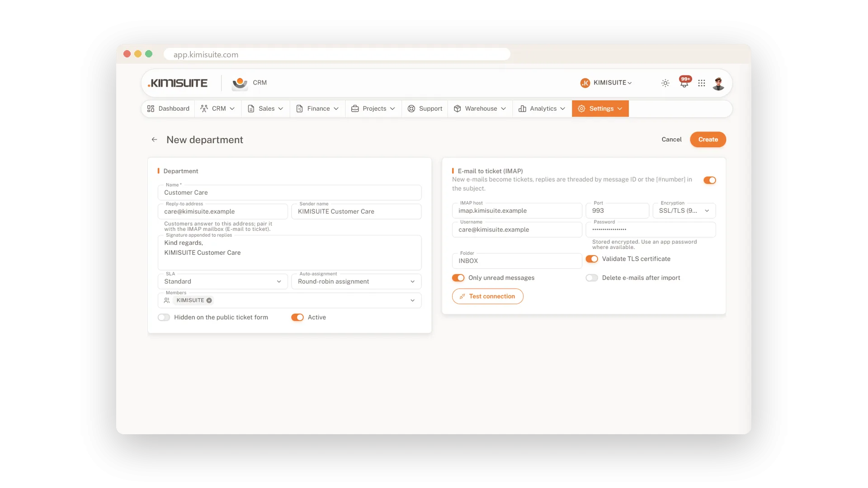
Task: Open the Sales navigation menu
Action: (x=265, y=109)
